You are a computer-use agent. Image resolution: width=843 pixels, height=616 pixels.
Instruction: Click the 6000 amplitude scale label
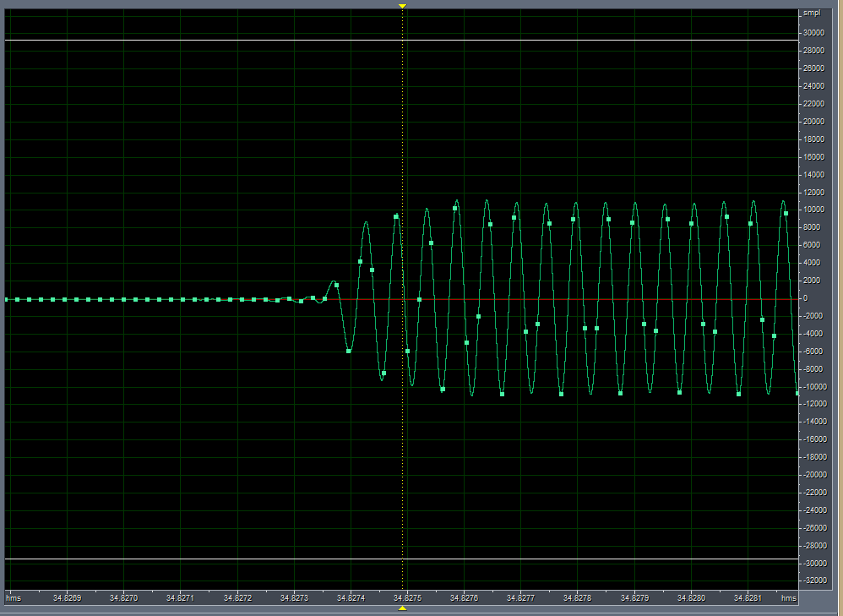812,245
